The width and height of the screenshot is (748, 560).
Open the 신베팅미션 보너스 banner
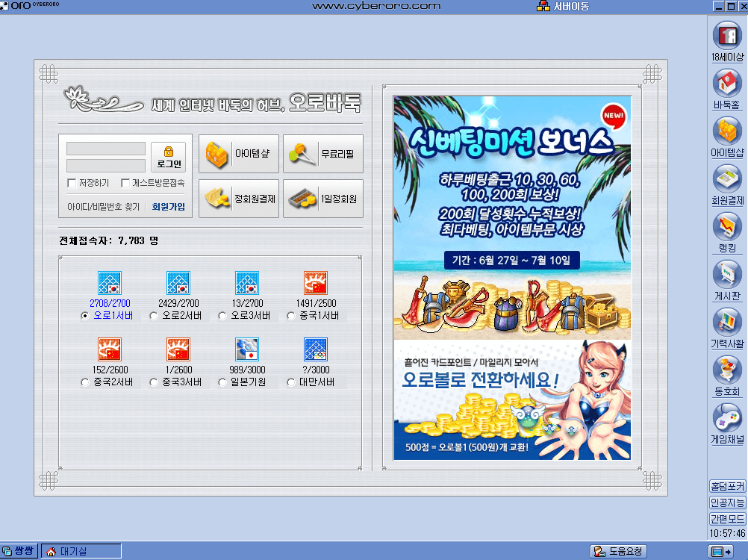(512, 217)
